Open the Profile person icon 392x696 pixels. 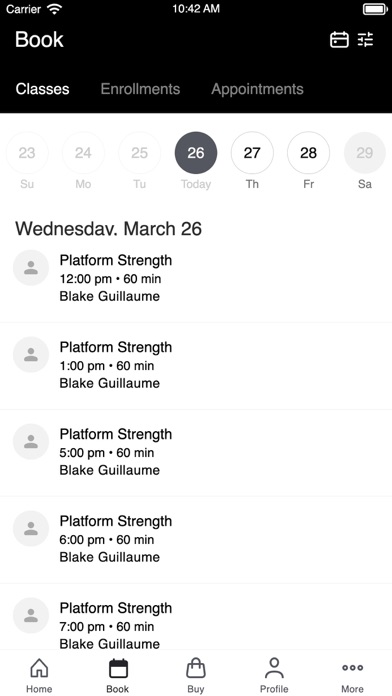pyautogui.click(x=274, y=668)
